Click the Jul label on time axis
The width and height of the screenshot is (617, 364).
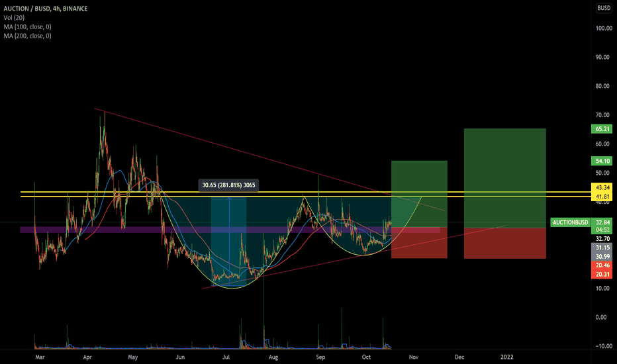click(x=226, y=357)
